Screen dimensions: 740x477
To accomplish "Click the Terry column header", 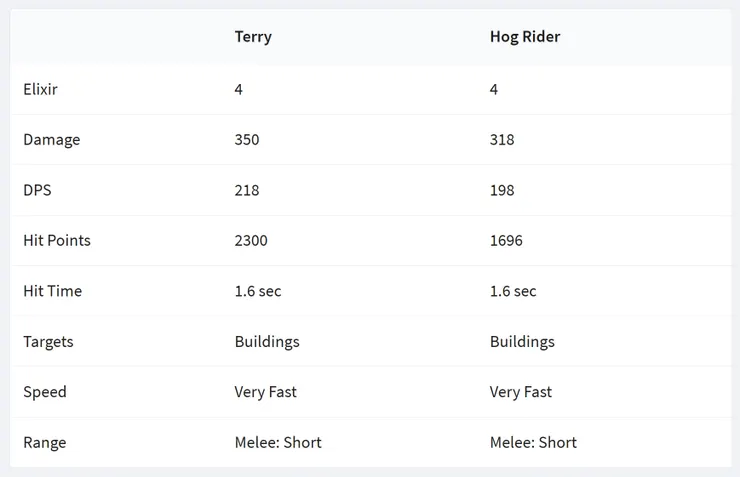I will [253, 37].
